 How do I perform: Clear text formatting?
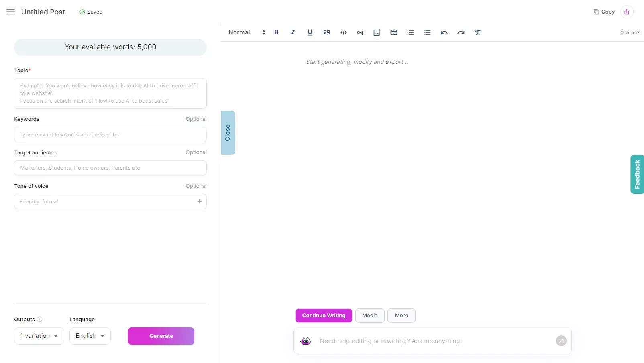pyautogui.click(x=477, y=32)
